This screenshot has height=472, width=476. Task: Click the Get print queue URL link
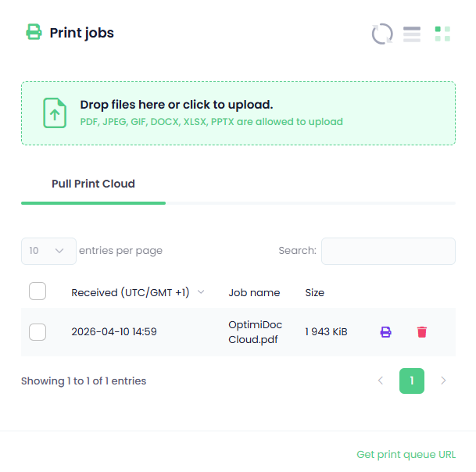406,455
